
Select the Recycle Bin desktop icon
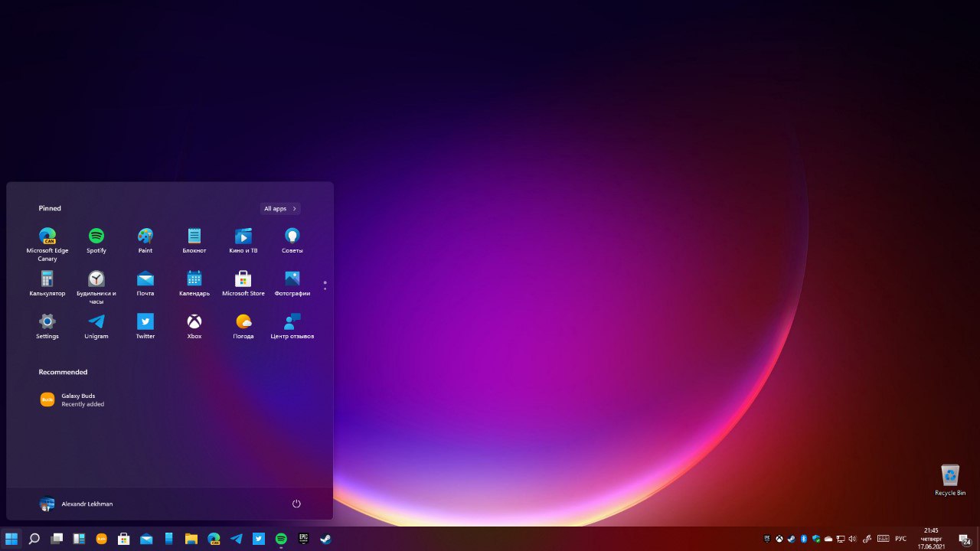click(x=950, y=480)
